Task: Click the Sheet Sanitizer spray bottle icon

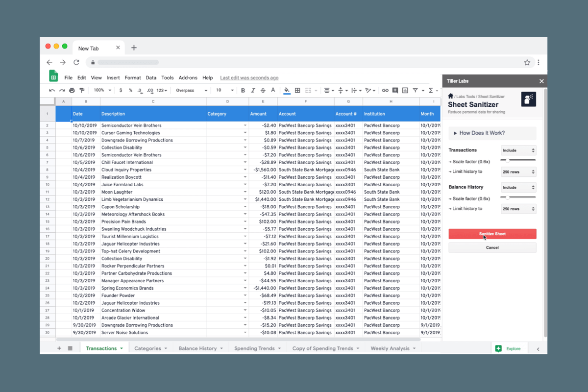Action: (529, 99)
